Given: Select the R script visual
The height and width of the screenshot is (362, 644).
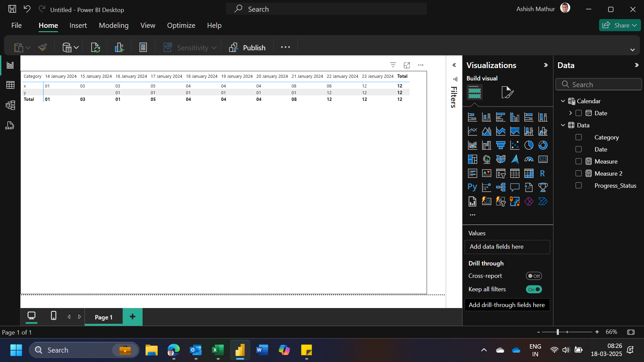Looking at the screenshot, I should pyautogui.click(x=543, y=173).
